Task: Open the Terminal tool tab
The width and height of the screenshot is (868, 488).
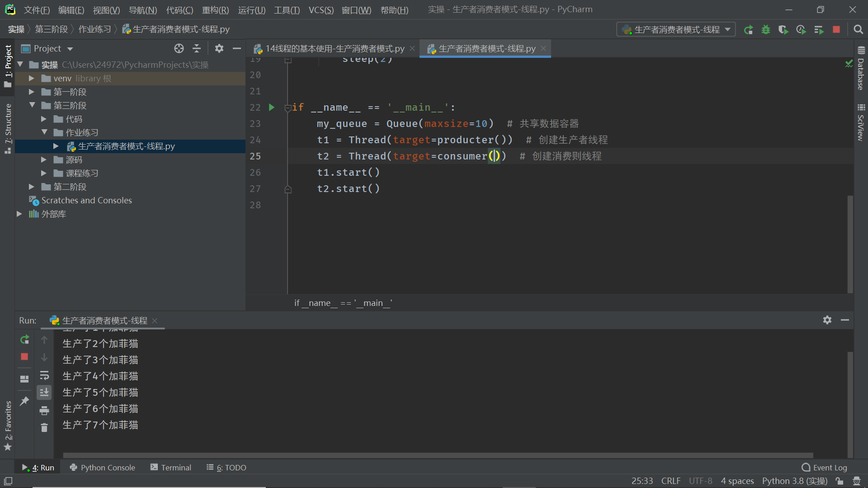Action: pyautogui.click(x=171, y=468)
